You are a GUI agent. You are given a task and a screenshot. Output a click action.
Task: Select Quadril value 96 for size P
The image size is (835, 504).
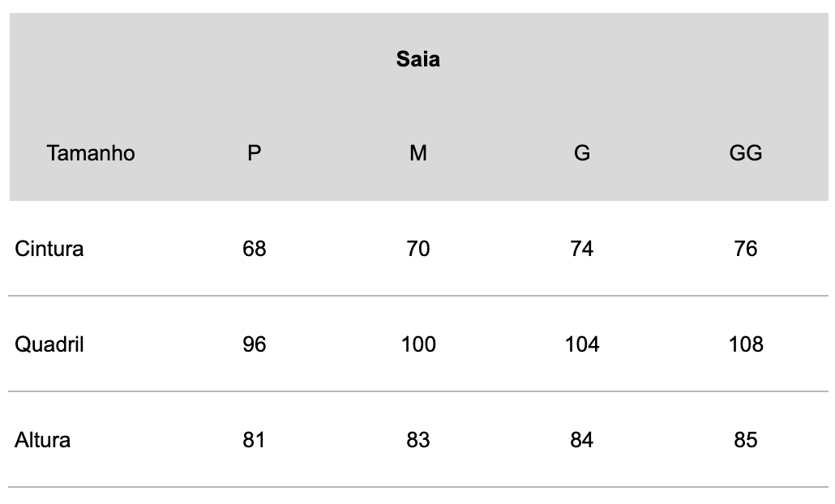[254, 344]
